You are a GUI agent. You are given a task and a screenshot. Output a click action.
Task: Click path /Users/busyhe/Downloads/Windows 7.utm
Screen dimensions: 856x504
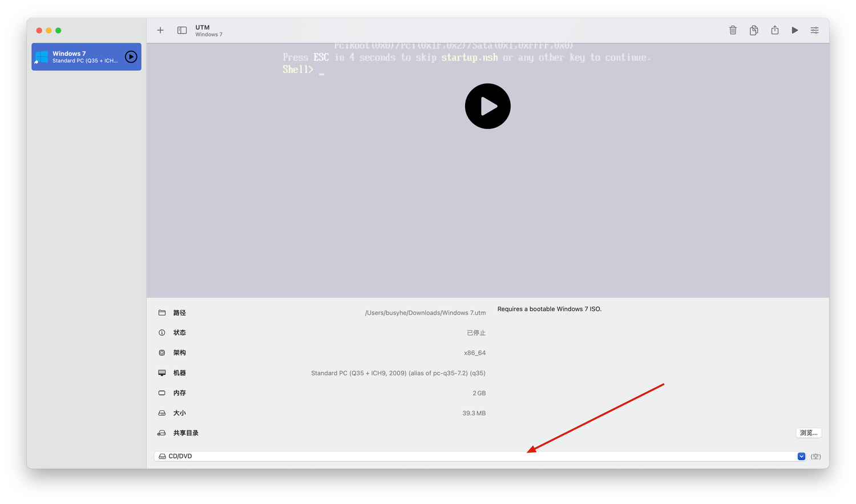425,312
